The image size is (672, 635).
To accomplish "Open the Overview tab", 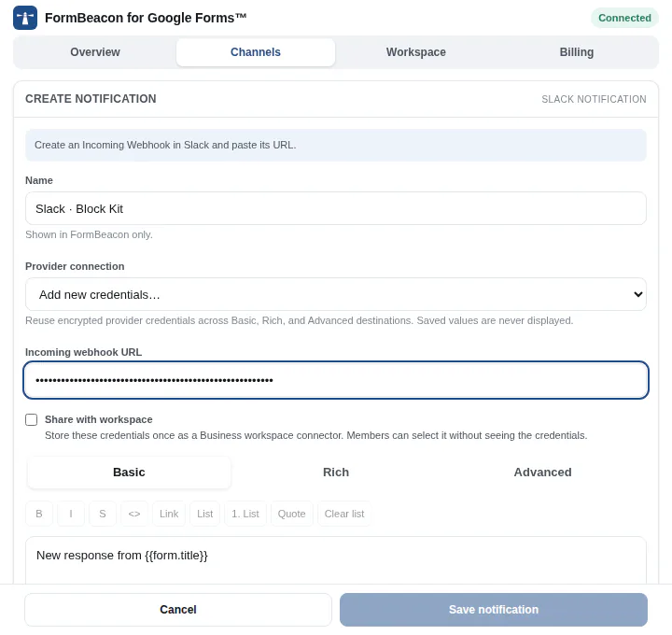I will (x=95, y=52).
